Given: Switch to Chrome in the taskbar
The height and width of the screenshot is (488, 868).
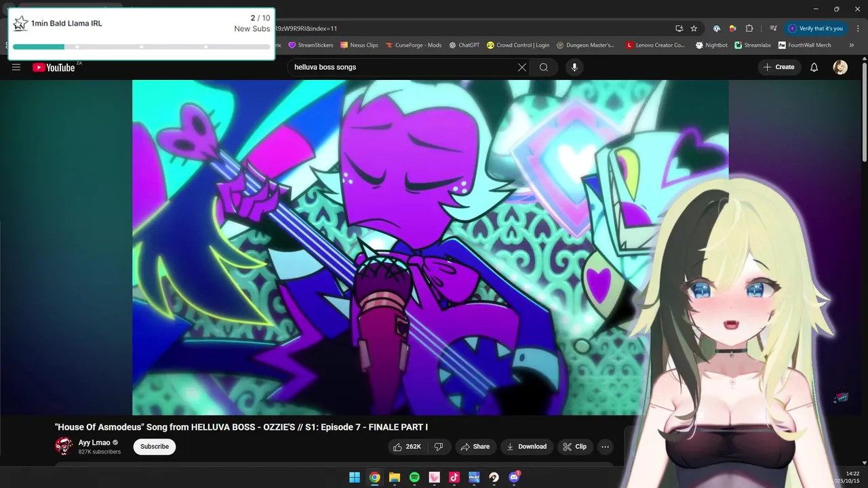Looking at the screenshot, I should click(x=374, y=477).
